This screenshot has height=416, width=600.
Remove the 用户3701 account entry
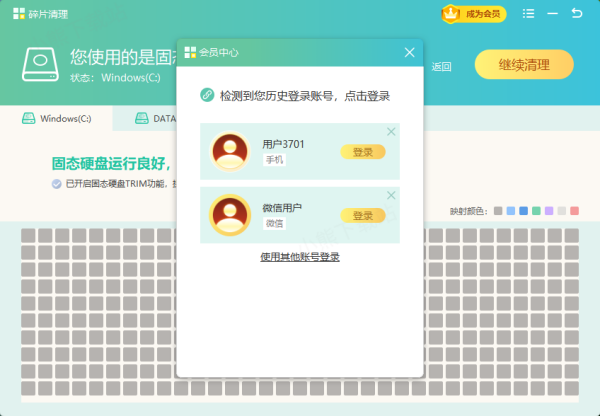point(391,132)
